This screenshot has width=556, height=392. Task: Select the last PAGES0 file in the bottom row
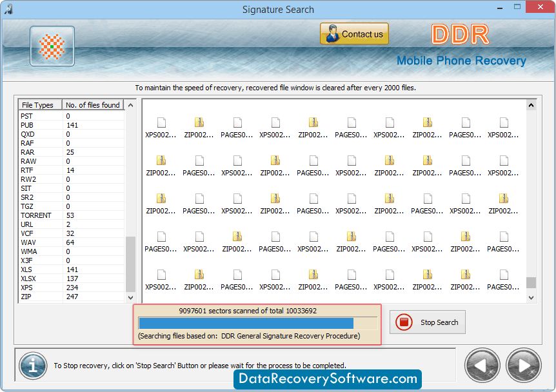pyautogui.click(x=503, y=280)
